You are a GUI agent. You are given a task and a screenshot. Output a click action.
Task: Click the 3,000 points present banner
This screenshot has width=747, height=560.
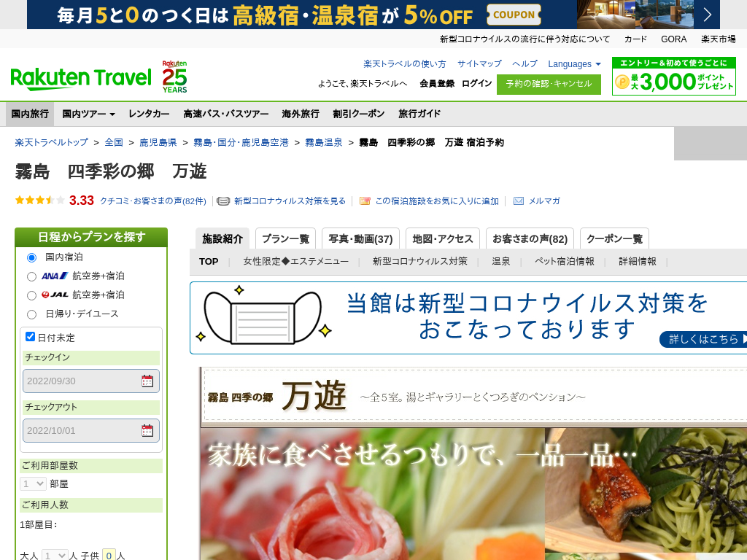point(673,77)
